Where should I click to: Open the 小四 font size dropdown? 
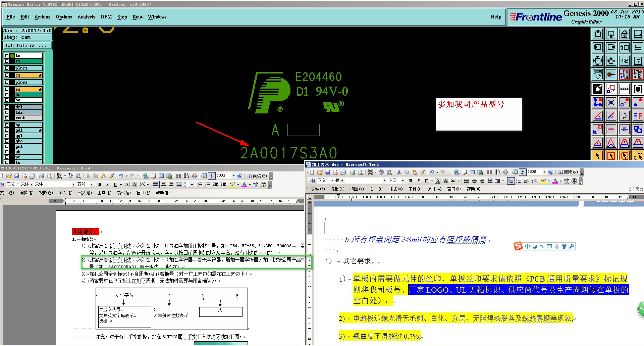[402, 181]
